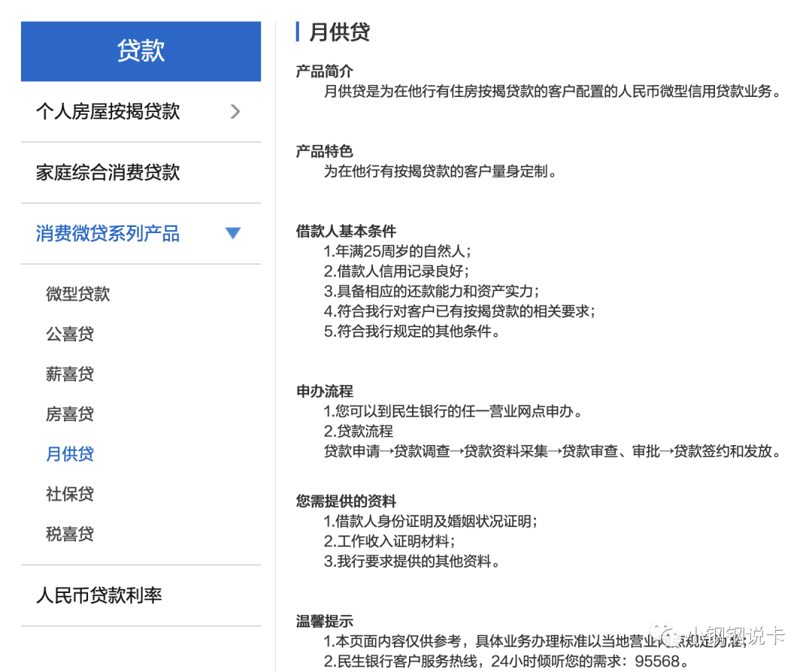Click the blue dropdown triangle icon
This screenshot has height=672, width=812.
pyautogui.click(x=233, y=233)
